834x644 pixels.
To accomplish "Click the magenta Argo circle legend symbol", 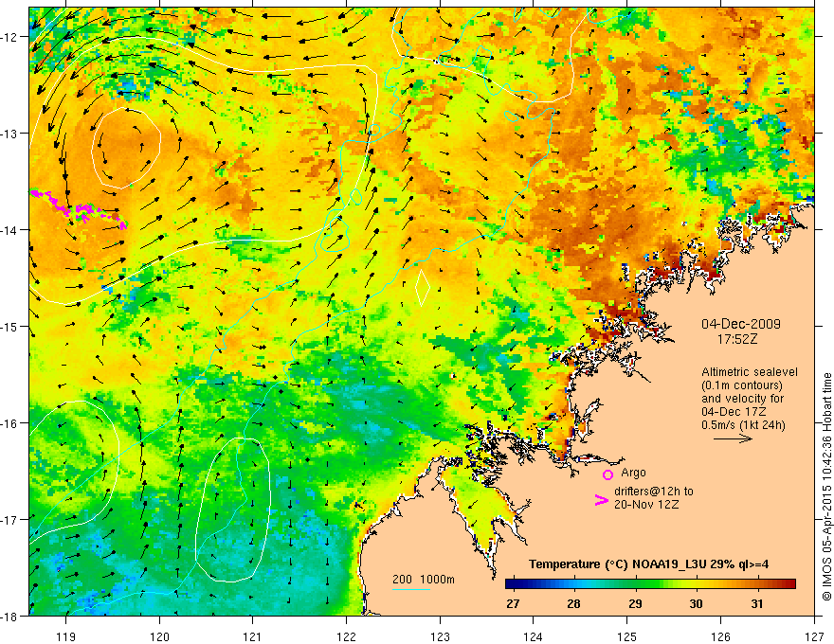I will (x=607, y=474).
